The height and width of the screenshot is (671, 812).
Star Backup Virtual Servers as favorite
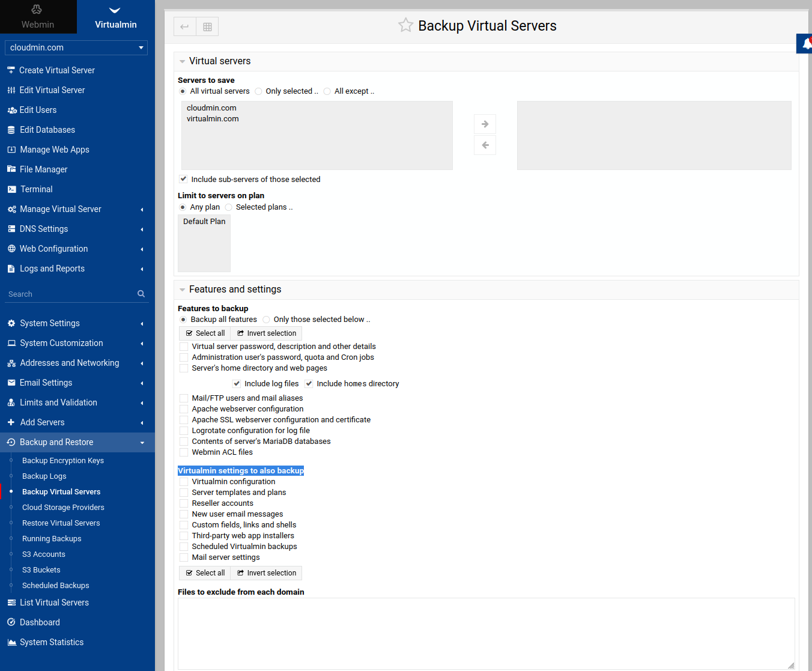click(405, 25)
